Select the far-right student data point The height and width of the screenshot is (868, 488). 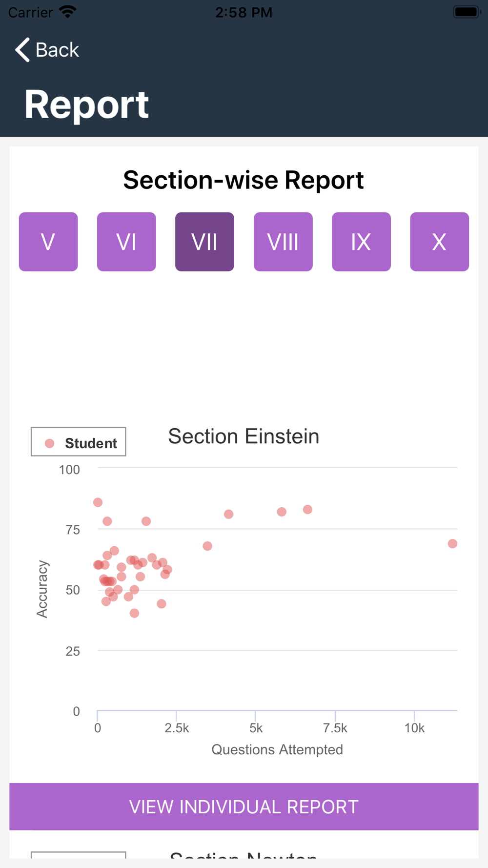452,543
